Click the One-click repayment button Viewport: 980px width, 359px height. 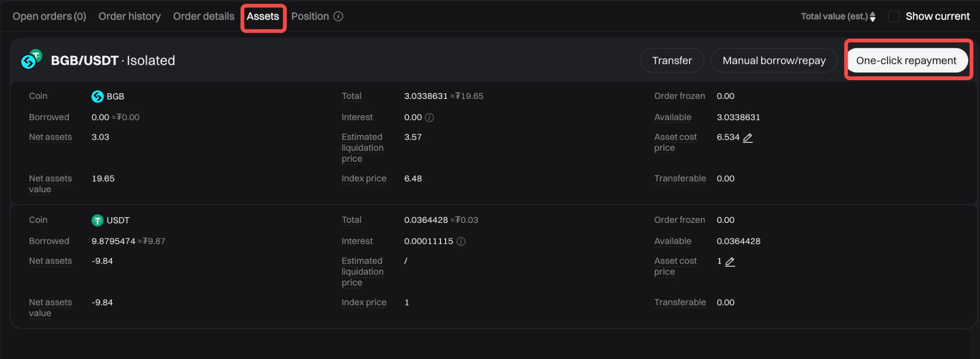tap(906, 61)
